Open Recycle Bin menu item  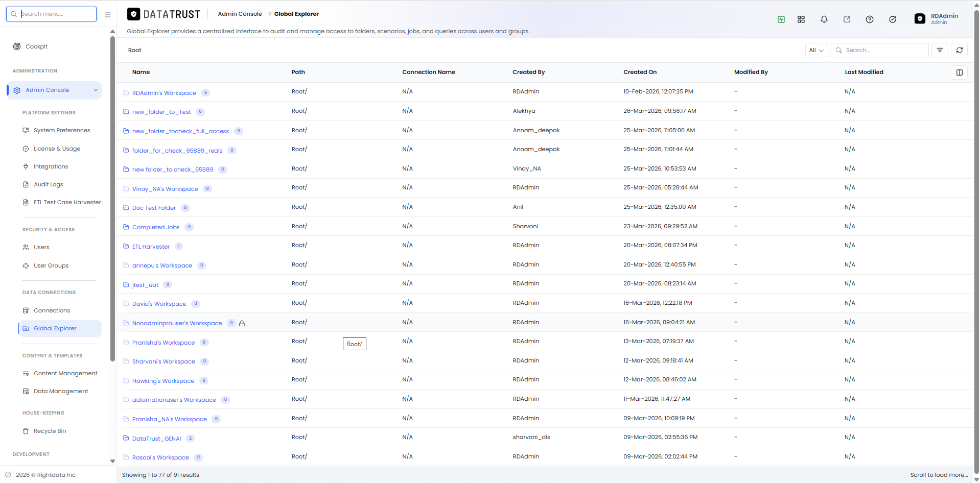point(50,431)
